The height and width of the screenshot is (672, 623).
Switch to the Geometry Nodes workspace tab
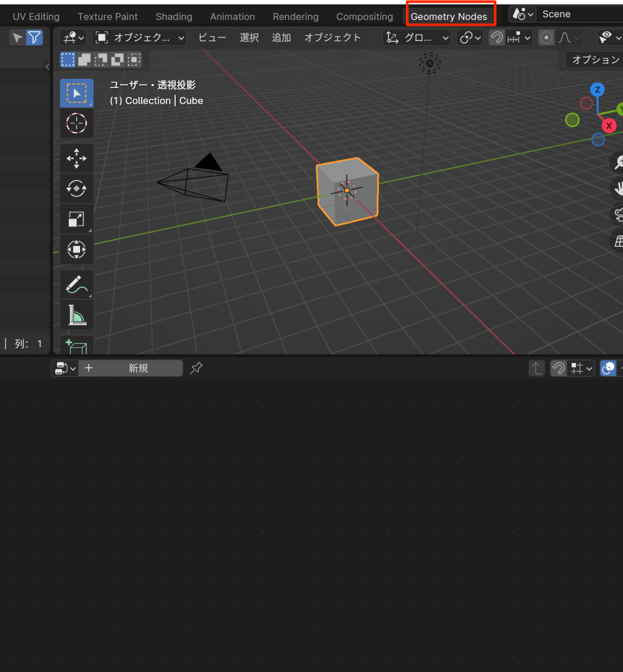[449, 16]
